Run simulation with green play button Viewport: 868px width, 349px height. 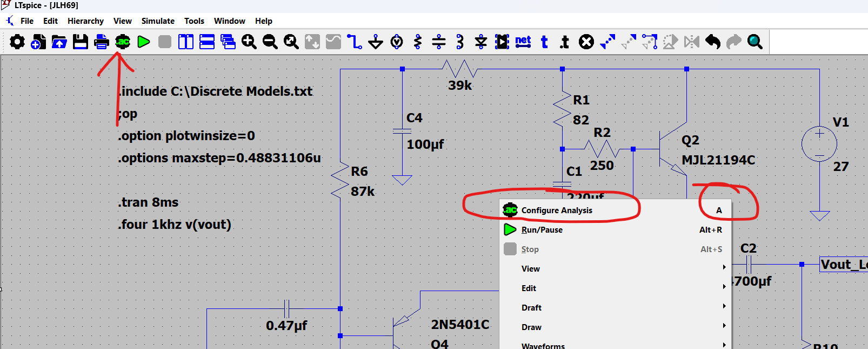144,42
